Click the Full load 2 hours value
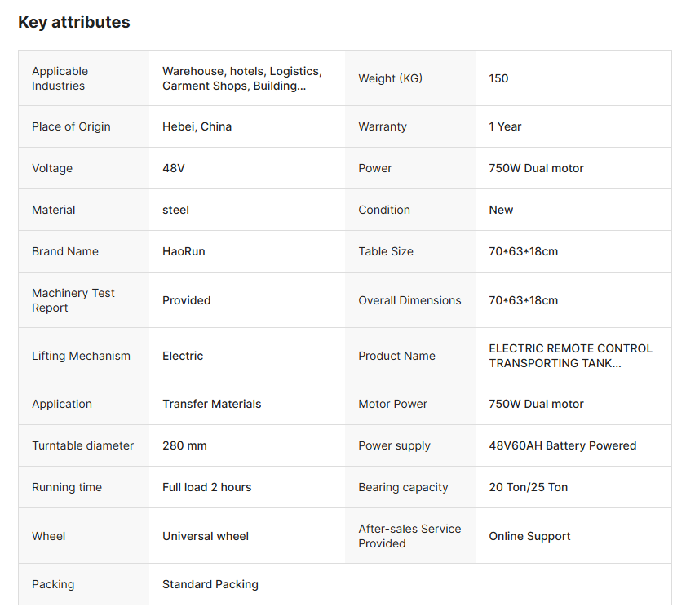This screenshot has width=686, height=616. [206, 487]
